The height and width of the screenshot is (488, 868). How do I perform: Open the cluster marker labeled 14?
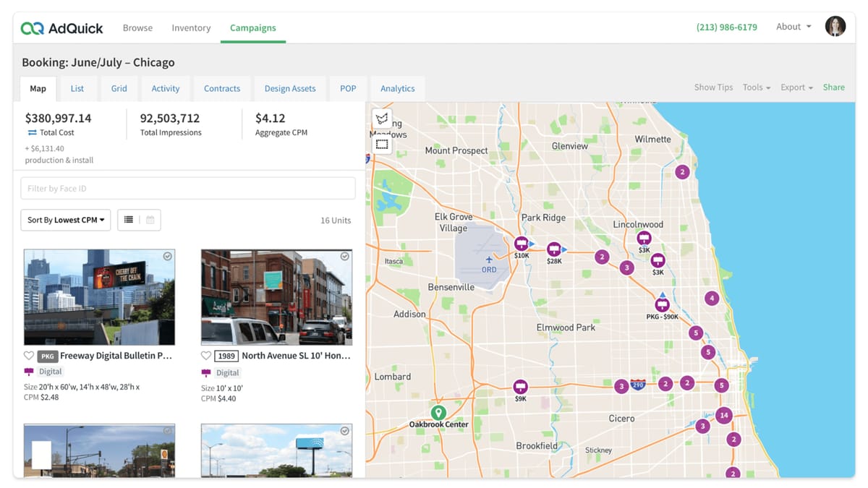point(723,415)
